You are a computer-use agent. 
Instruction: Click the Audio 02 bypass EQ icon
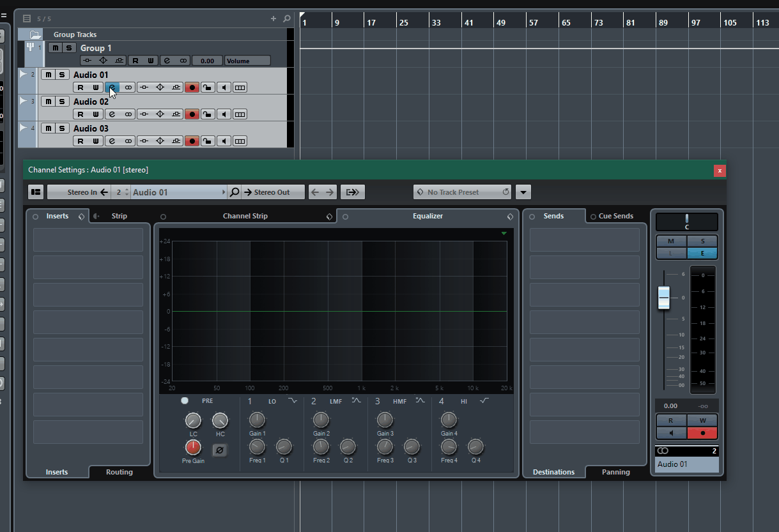(160, 114)
